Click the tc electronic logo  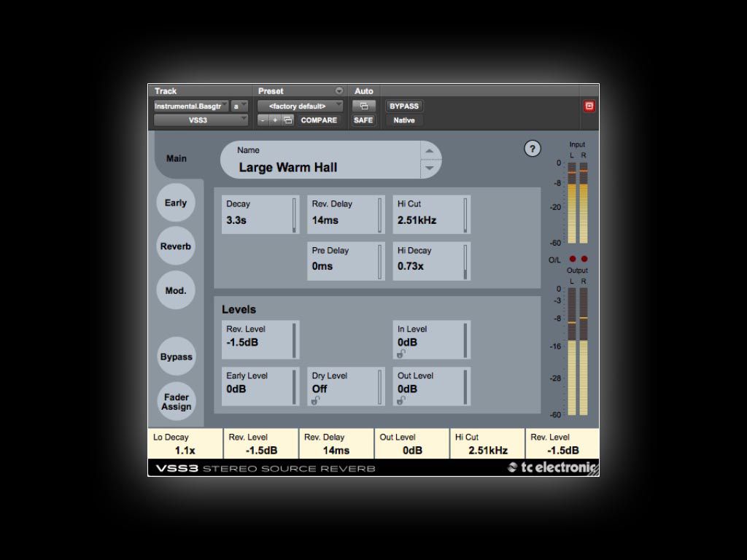click(552, 467)
